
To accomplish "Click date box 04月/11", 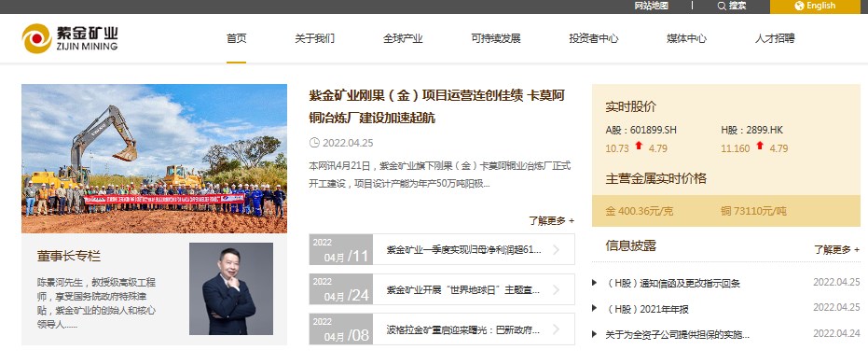I will click(x=341, y=250).
